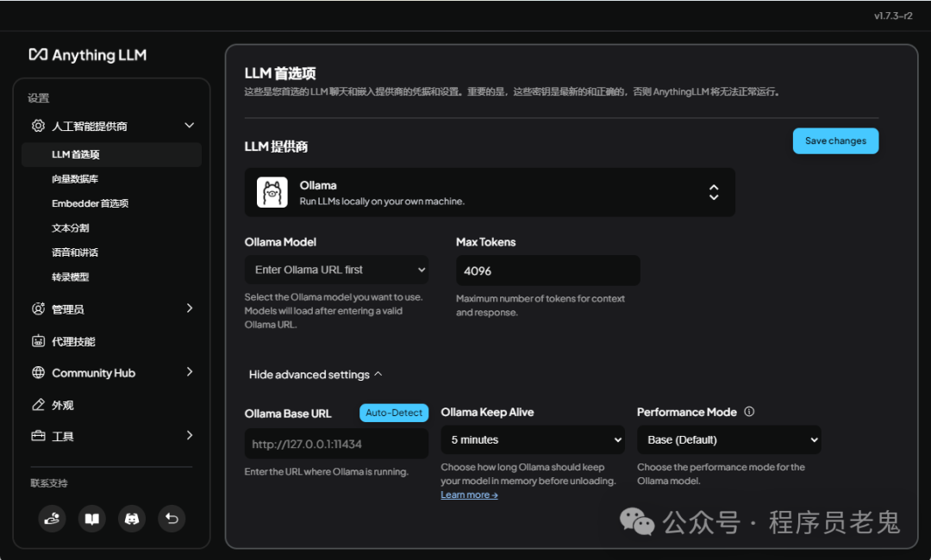Screen dimensions: 931x560
Task: Click the Anything LLM logo
Action: (x=87, y=55)
